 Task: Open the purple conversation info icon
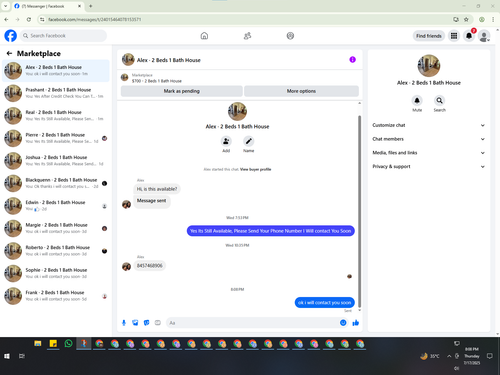[x=352, y=60]
